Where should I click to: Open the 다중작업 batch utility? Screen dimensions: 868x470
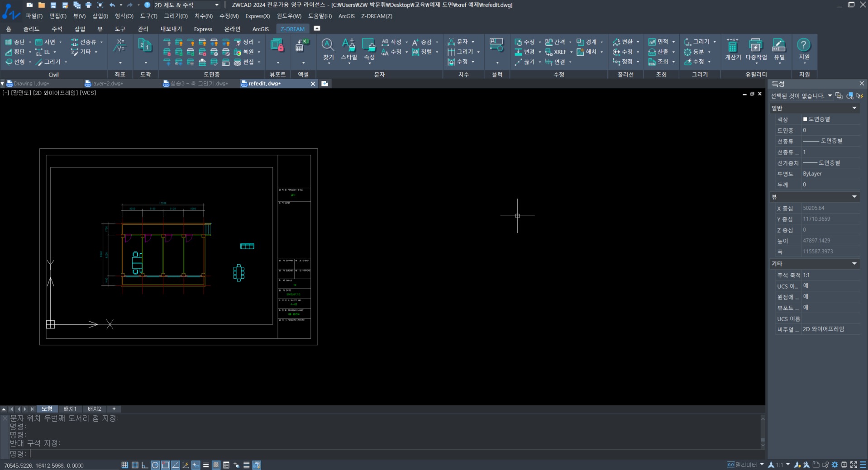[756, 49]
